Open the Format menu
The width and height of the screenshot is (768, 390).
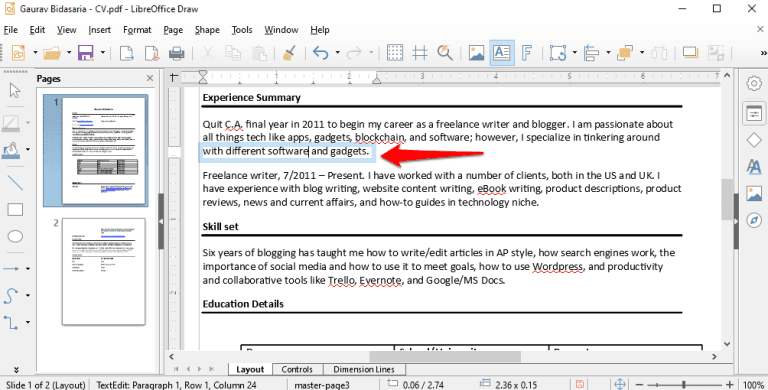click(x=137, y=30)
